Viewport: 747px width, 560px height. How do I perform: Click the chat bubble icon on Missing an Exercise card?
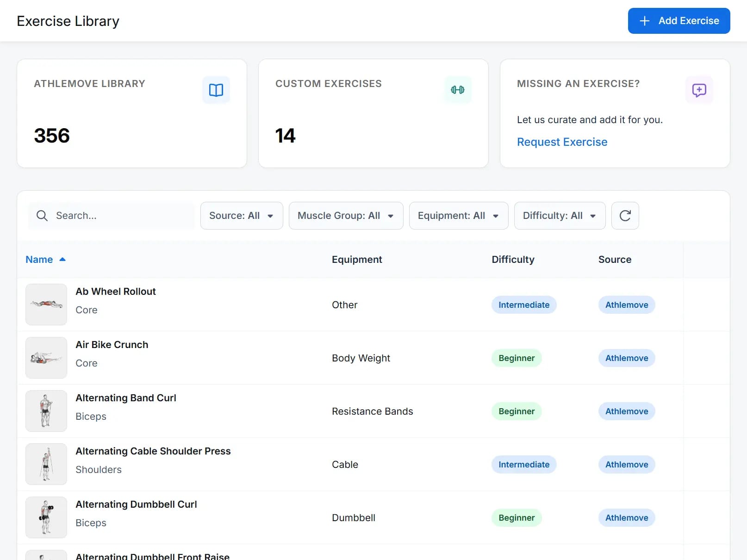(x=699, y=90)
